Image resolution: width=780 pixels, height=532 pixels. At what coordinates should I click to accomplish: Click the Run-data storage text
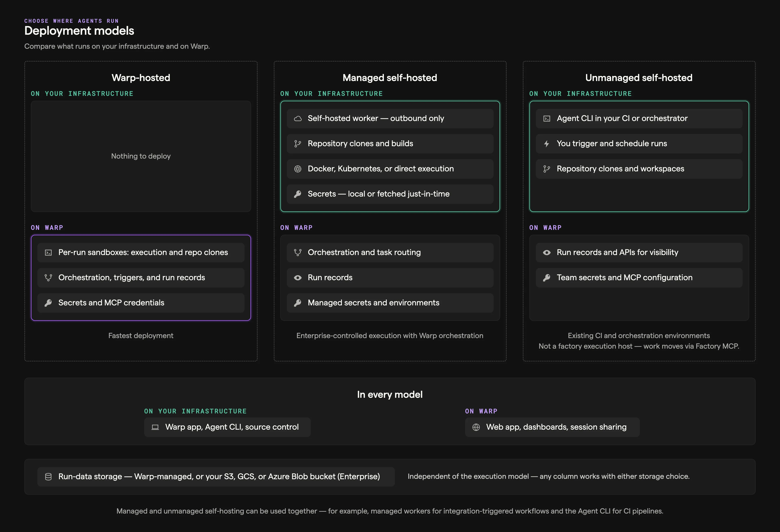coord(219,477)
